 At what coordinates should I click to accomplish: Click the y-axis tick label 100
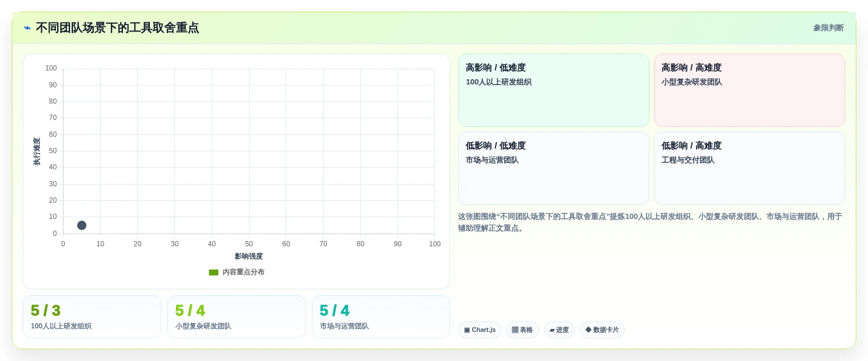coord(51,68)
